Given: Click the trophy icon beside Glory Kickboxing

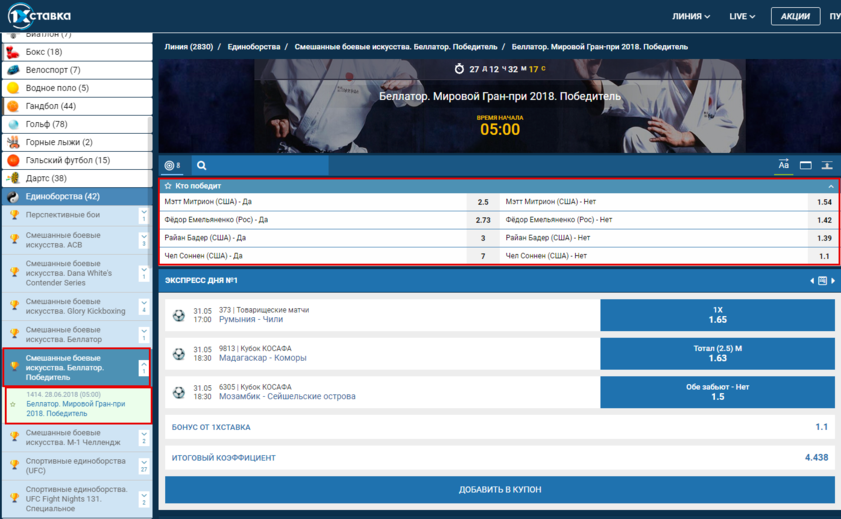Looking at the screenshot, I should pos(14,306).
